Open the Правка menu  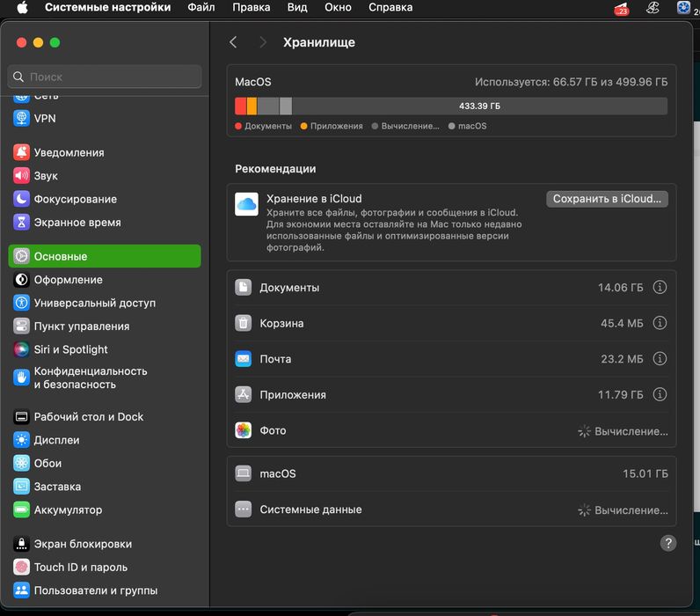[251, 8]
